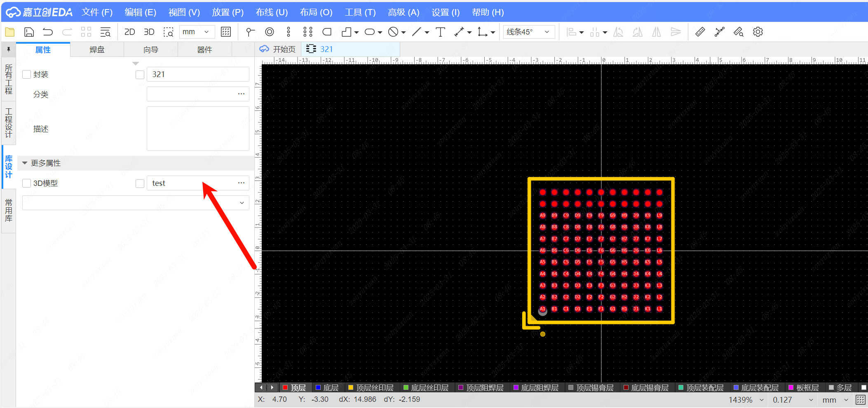The width and height of the screenshot is (868, 408).
Task: Open the mm unit dropdown in toolbar
Action: click(x=197, y=32)
